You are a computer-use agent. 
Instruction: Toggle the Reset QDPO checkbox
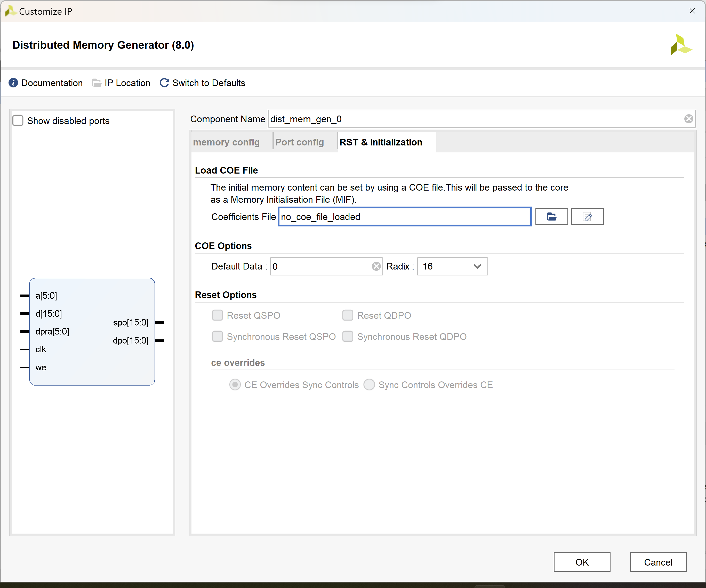348,315
